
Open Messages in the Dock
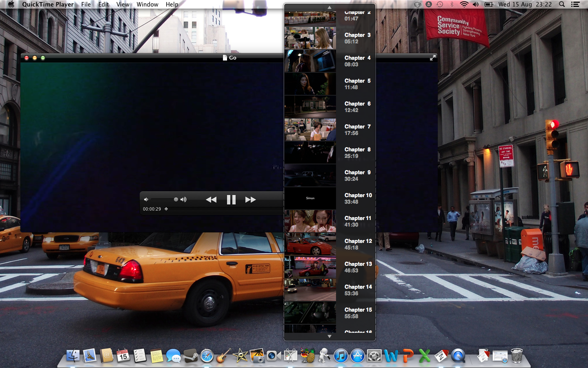(x=173, y=356)
